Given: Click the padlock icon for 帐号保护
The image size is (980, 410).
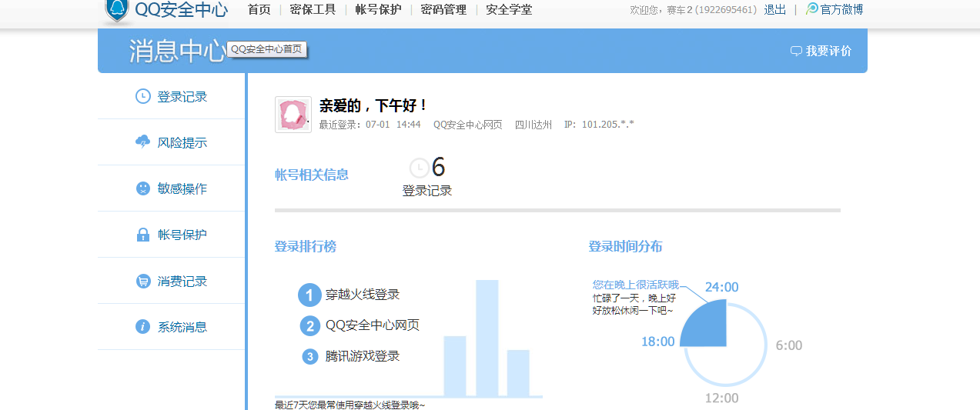Looking at the screenshot, I should pos(142,235).
